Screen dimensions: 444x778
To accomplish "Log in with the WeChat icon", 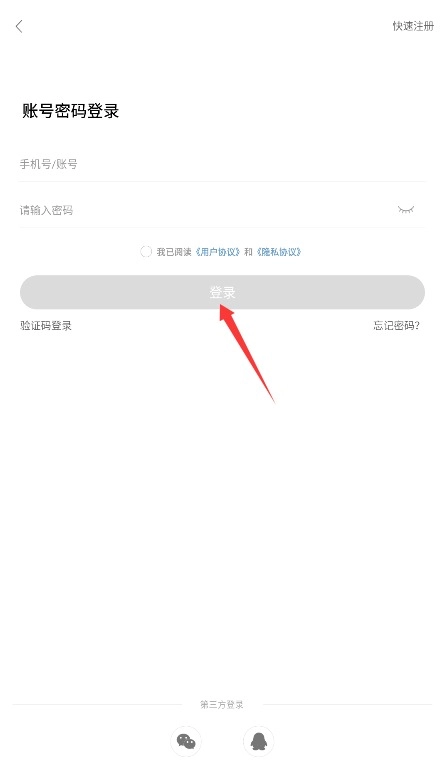I will click(186, 741).
